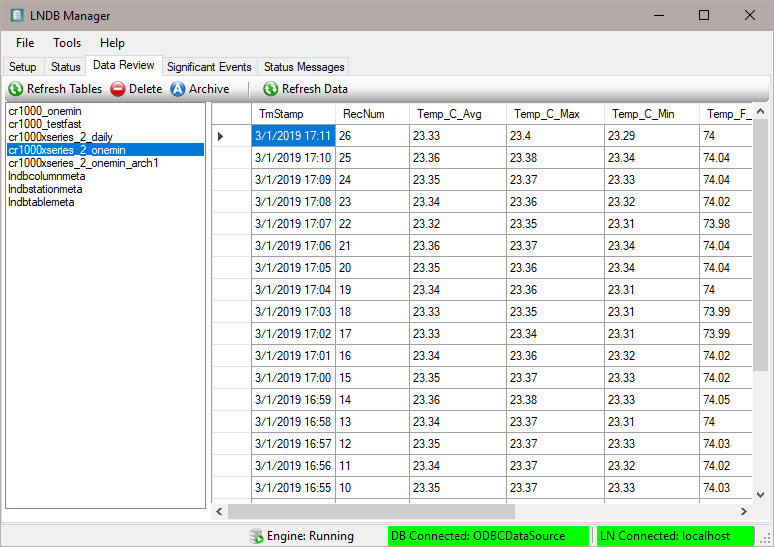The height and width of the screenshot is (547, 774).
Task: Click Temp_C_Min cell 23.29
Action: tap(652, 136)
